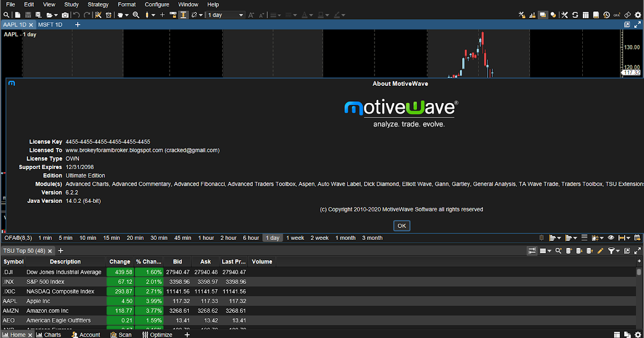The width and height of the screenshot is (644, 338).
Task: Toggle the horizontal lines icon in bar-size toolbar
Action: [584, 238]
